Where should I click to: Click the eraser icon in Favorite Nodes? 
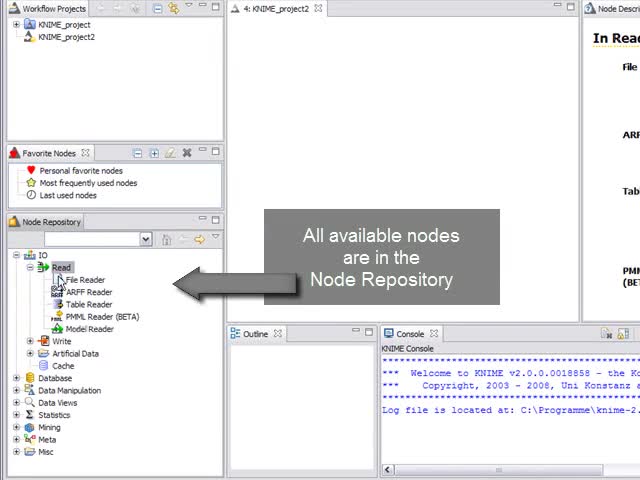[x=170, y=153]
